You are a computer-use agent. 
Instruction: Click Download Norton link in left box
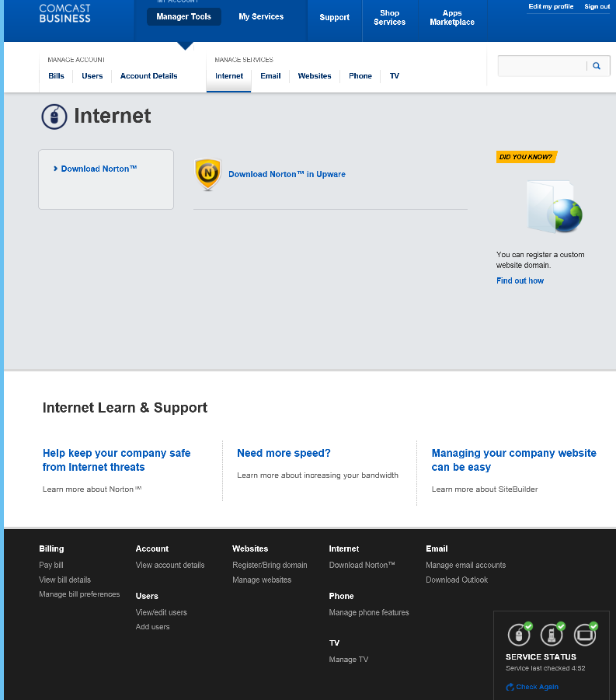(x=99, y=169)
